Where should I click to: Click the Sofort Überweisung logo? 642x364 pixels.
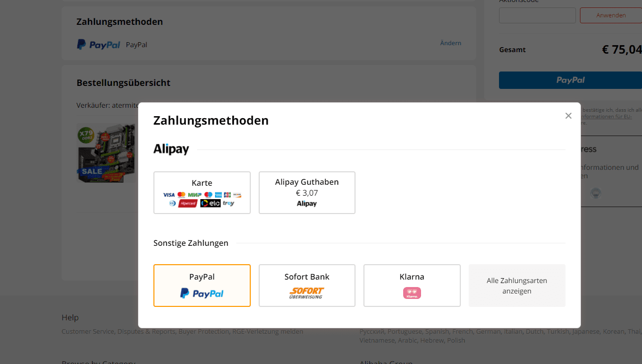point(307,293)
